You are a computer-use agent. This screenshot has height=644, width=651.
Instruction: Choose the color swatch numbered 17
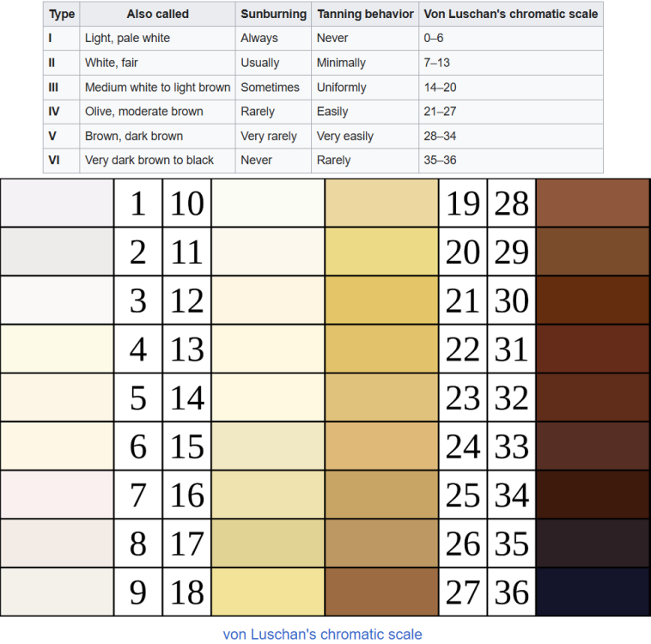coord(268,543)
